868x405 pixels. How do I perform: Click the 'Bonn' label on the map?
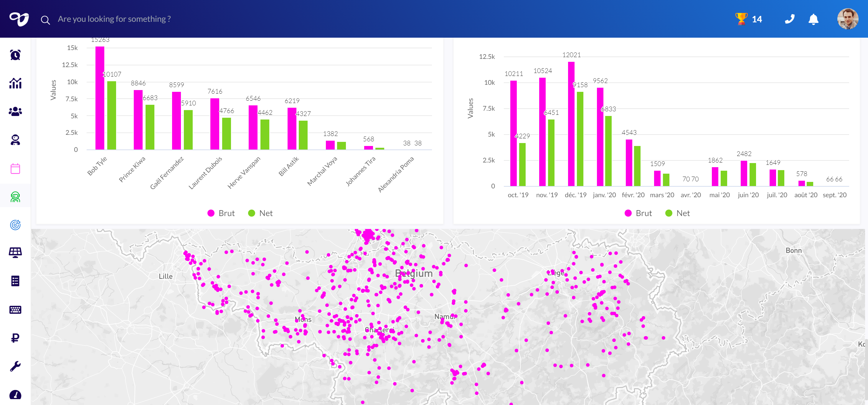pos(793,250)
